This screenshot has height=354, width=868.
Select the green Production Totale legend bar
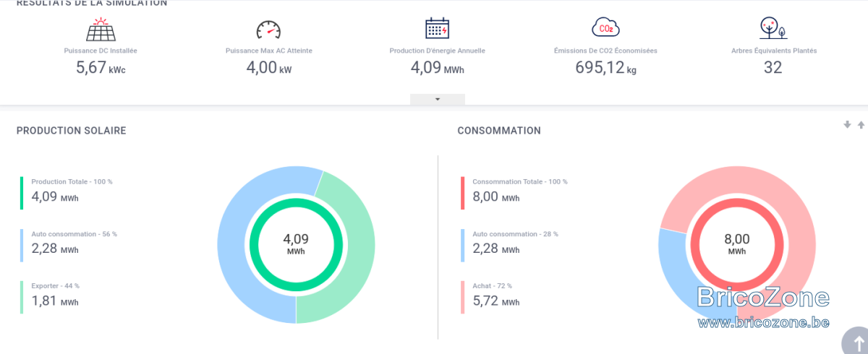coord(22,193)
